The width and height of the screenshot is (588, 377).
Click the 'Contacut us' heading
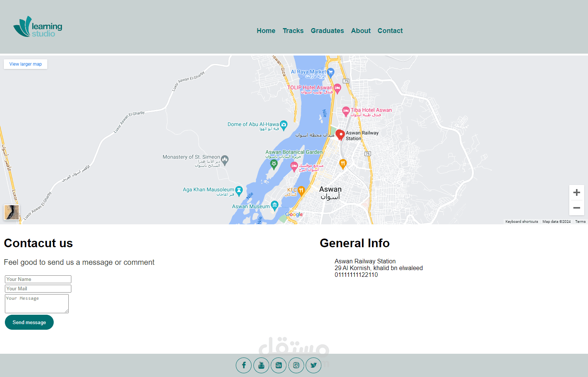click(38, 243)
